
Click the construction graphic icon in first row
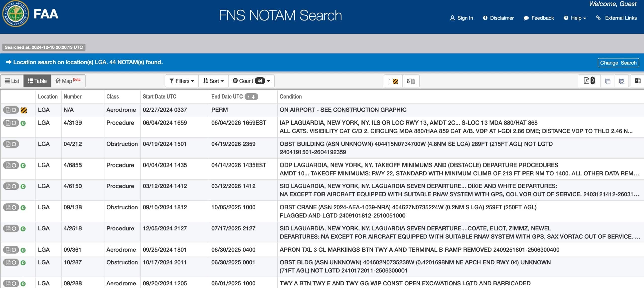click(x=24, y=110)
